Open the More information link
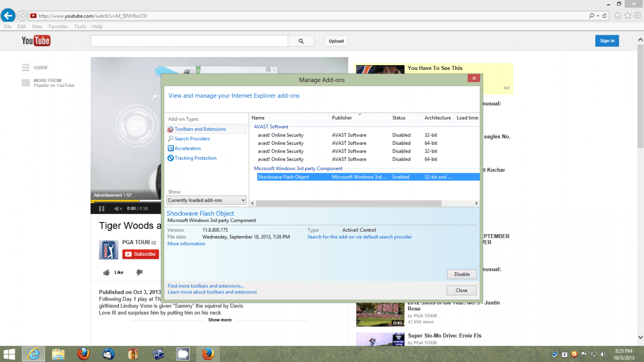This screenshot has height=362, width=644. pyautogui.click(x=186, y=244)
